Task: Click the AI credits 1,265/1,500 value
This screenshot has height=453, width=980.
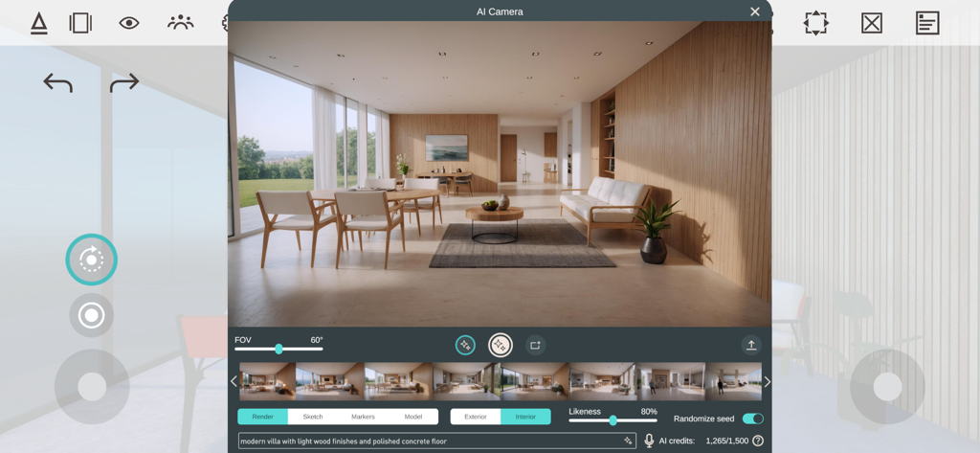Action: pos(727,442)
